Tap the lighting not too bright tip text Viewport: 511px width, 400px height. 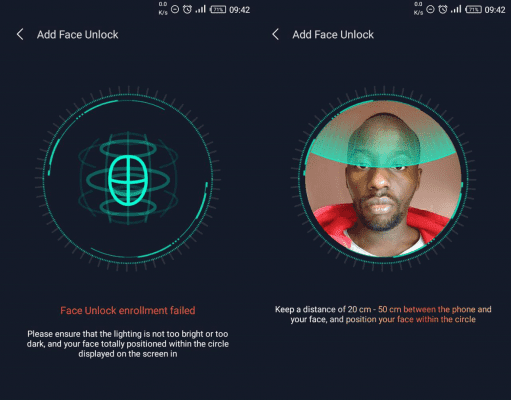point(128,344)
